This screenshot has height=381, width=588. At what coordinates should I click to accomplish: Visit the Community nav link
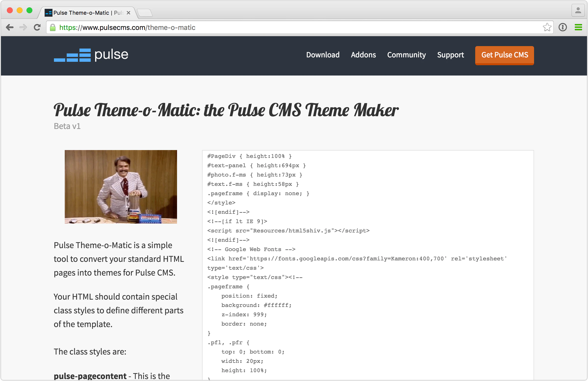[x=406, y=55]
